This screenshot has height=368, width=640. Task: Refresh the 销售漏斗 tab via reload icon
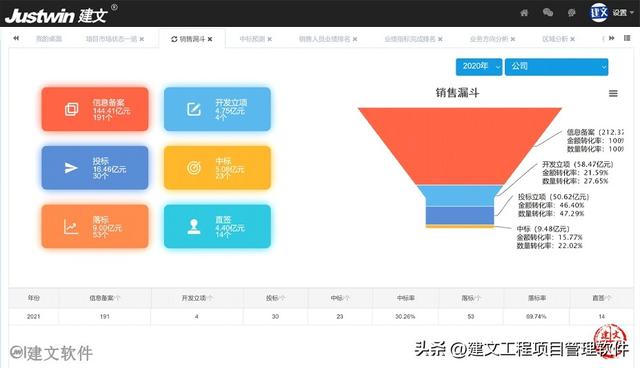(x=174, y=39)
